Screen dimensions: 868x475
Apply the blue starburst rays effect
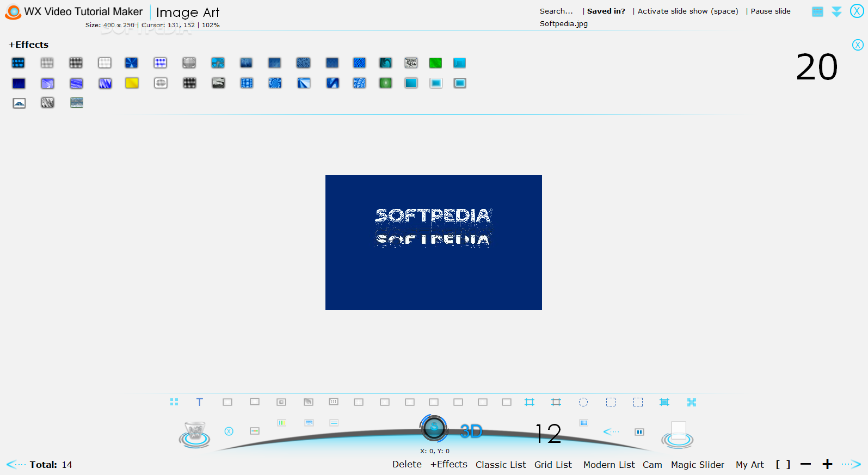pos(131,63)
